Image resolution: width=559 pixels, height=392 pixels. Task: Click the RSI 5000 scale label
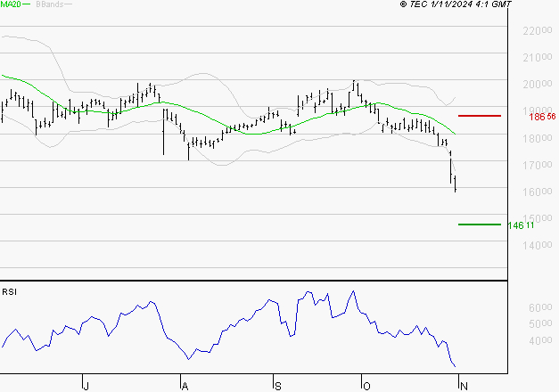(540, 323)
